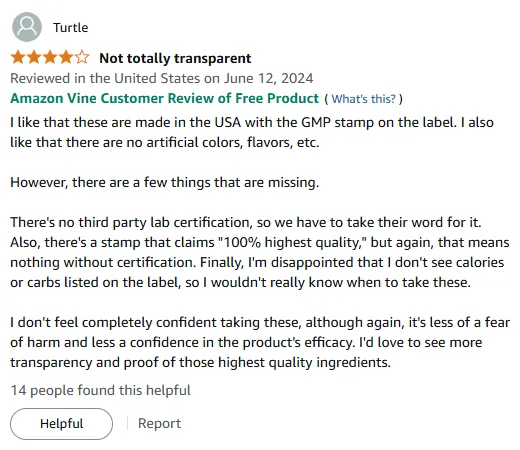Click paragraph about third party lab certification
The image size is (520, 450).
[260, 252]
